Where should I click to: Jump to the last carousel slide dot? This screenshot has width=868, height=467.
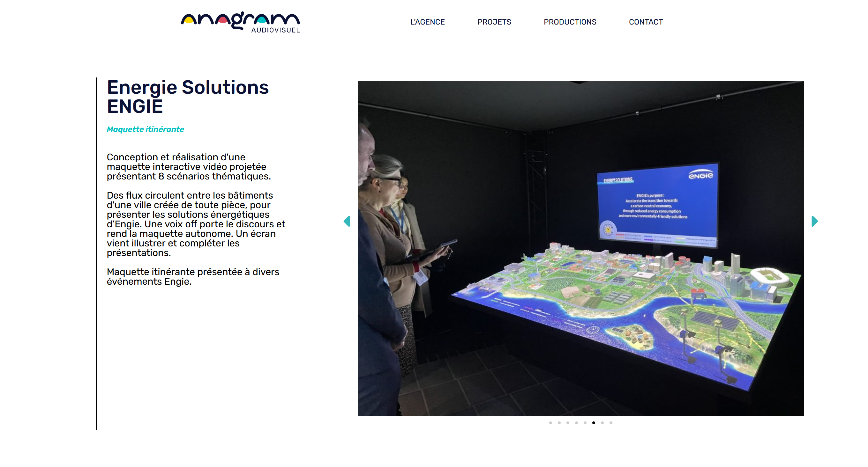611,423
